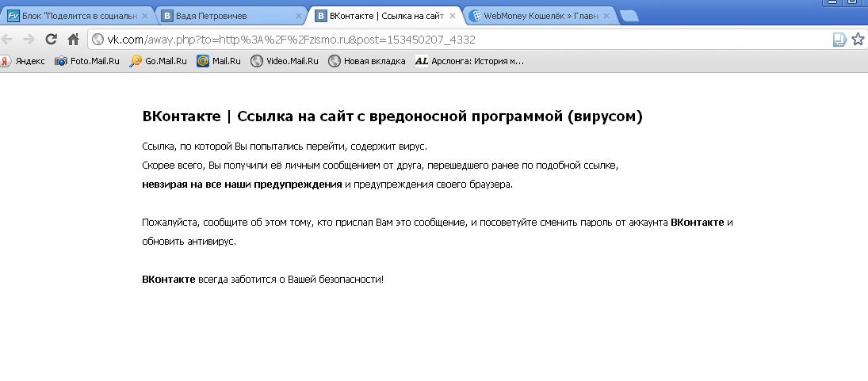Go to the Home page icon
The height and width of the screenshot is (381, 868).
(x=73, y=40)
